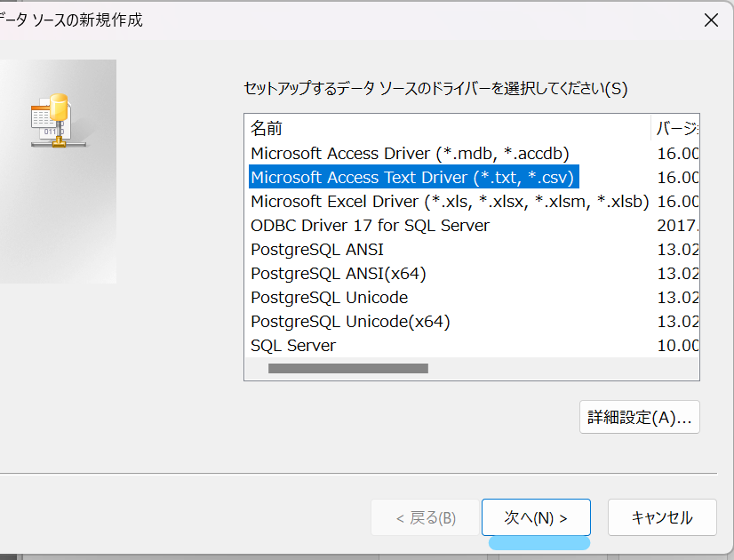Click version 2017 of ODBC Driver 17

tap(677, 225)
